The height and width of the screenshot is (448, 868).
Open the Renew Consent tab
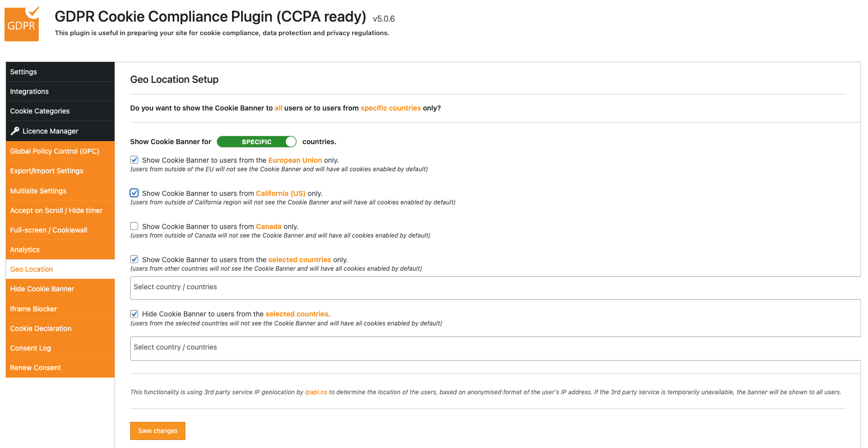[36, 368]
